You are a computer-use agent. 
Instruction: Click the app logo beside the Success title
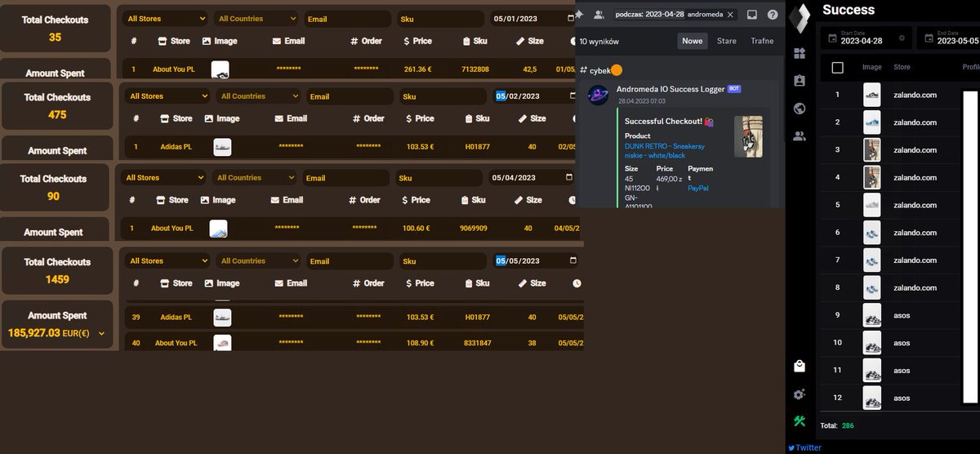pyautogui.click(x=801, y=17)
